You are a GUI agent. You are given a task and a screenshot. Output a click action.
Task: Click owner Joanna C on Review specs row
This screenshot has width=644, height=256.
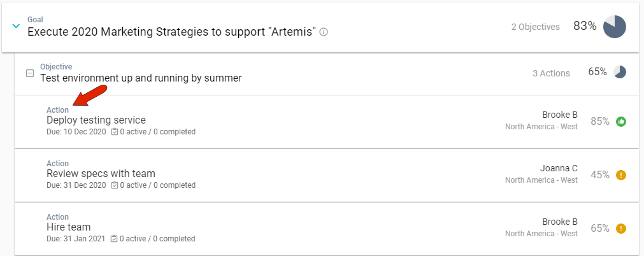pos(559,168)
